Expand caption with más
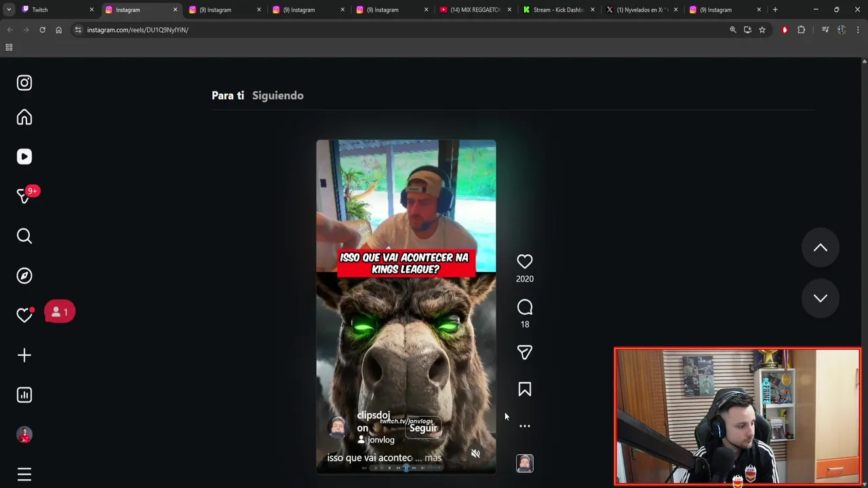 (x=433, y=458)
